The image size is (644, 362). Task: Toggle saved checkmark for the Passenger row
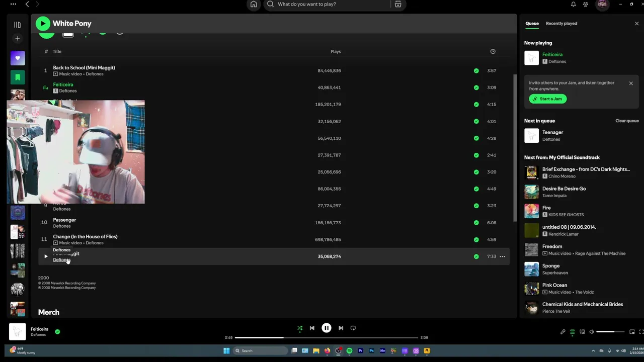pyautogui.click(x=476, y=223)
